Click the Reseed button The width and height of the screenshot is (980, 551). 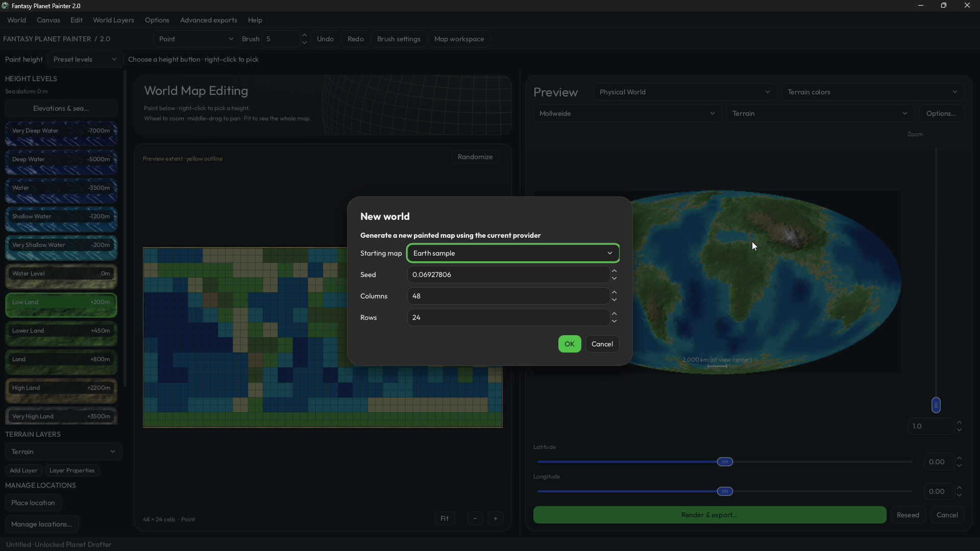(x=908, y=515)
